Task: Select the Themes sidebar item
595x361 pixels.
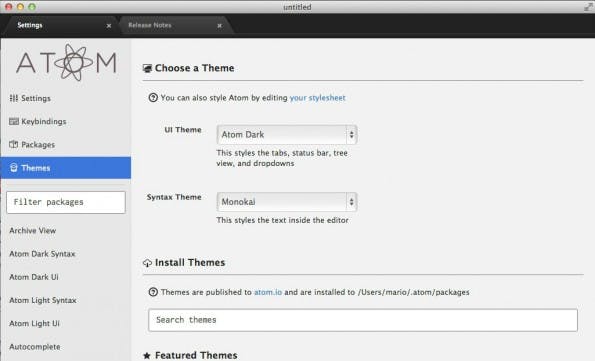Action: [66, 168]
